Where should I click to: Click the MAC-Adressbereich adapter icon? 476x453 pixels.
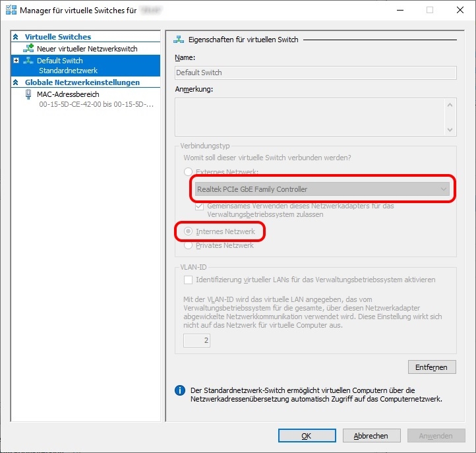[x=28, y=94]
